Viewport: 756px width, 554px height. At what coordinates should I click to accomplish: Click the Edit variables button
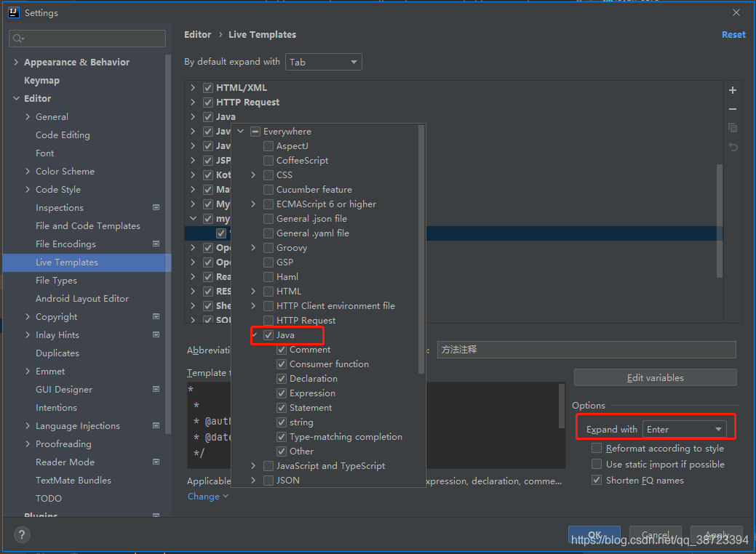[656, 377]
